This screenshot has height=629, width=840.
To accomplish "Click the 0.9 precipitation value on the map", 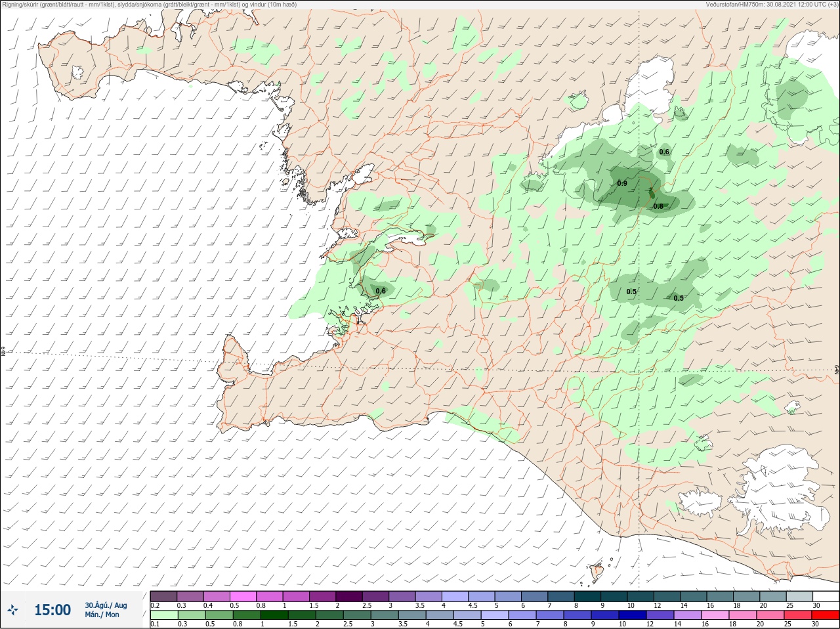I will point(622,183).
